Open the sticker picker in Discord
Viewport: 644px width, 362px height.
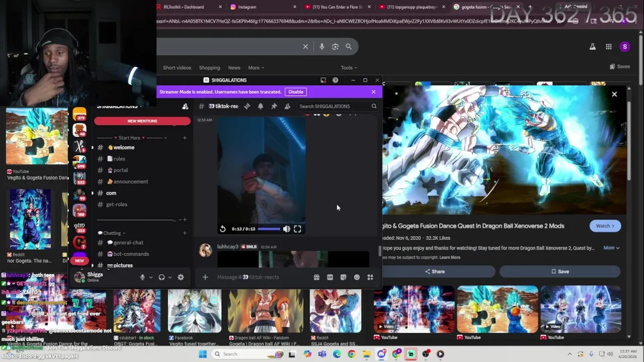pos(343,277)
